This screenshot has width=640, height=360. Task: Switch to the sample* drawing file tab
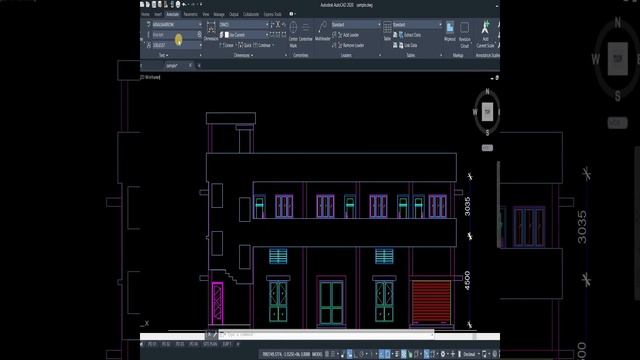(172, 65)
